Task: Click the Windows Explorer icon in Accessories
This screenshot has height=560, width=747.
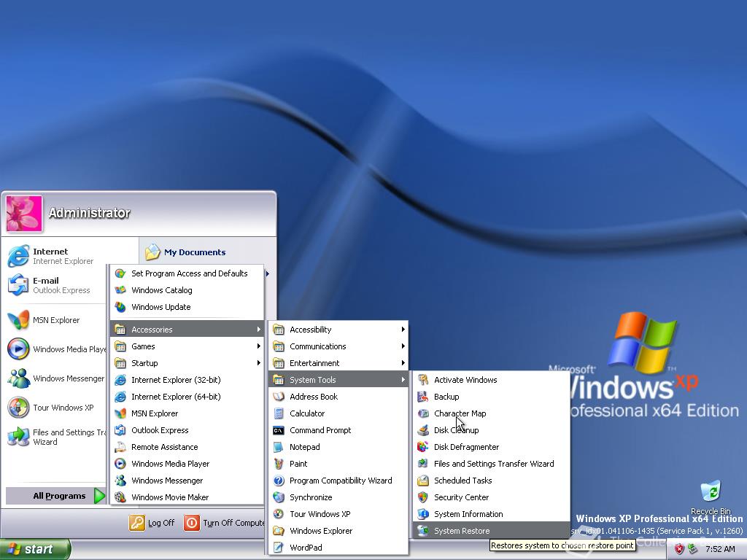Action: [279, 531]
